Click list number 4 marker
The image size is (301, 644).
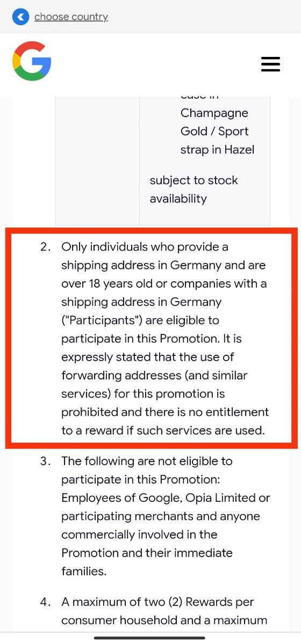(x=46, y=602)
